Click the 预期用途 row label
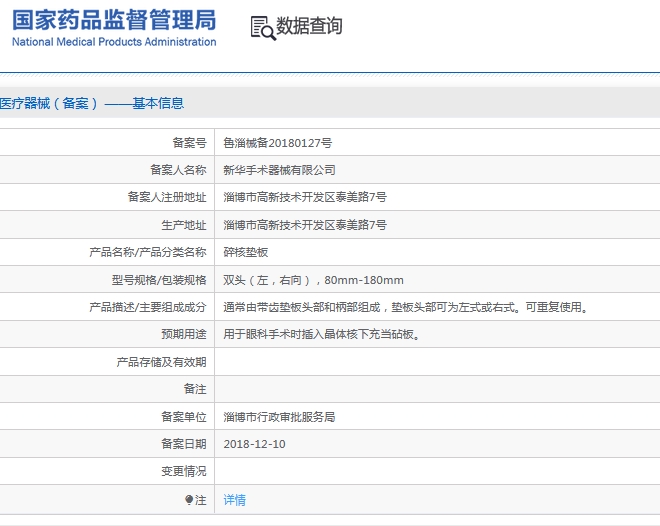 point(184,335)
